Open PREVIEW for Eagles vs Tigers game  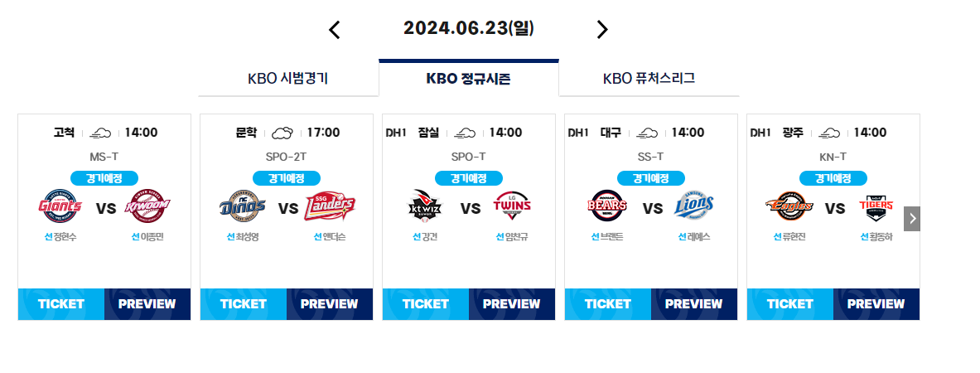(x=876, y=304)
